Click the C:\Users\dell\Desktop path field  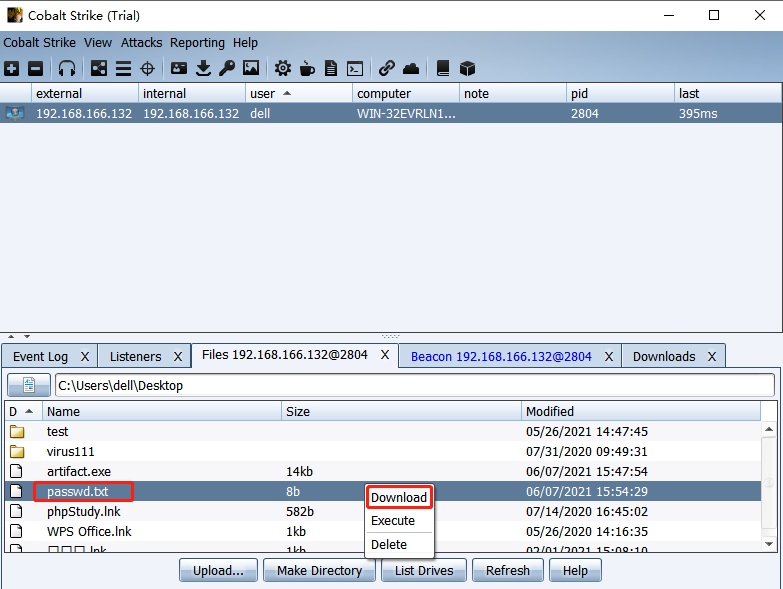[x=414, y=385]
